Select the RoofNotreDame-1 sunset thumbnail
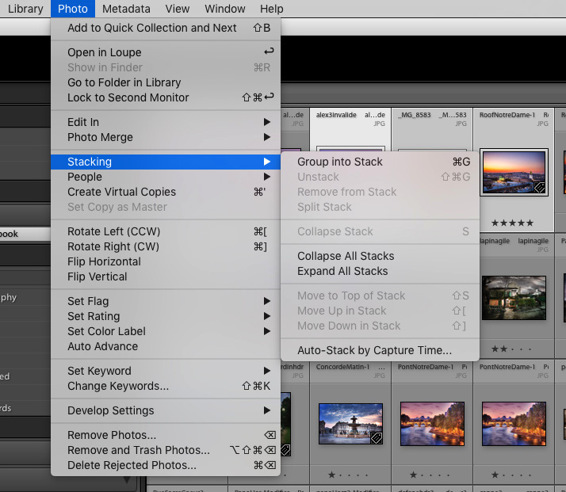The image size is (566, 492). [x=514, y=172]
